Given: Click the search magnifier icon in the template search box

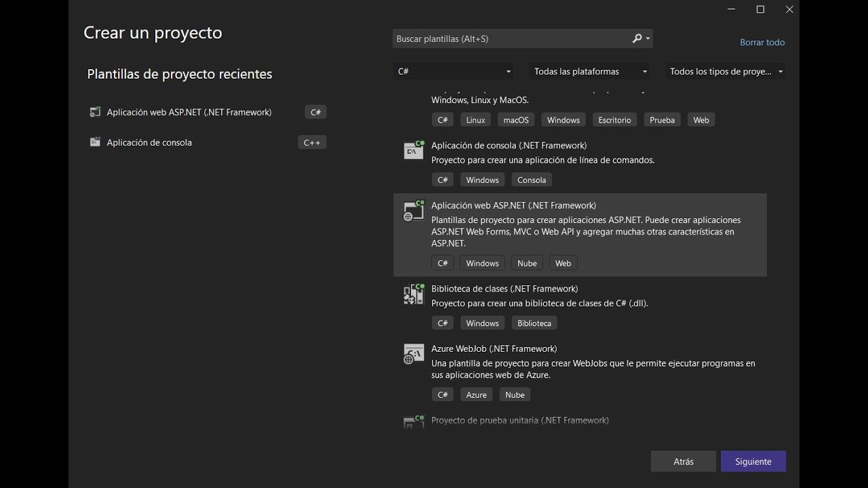Looking at the screenshot, I should (x=637, y=39).
